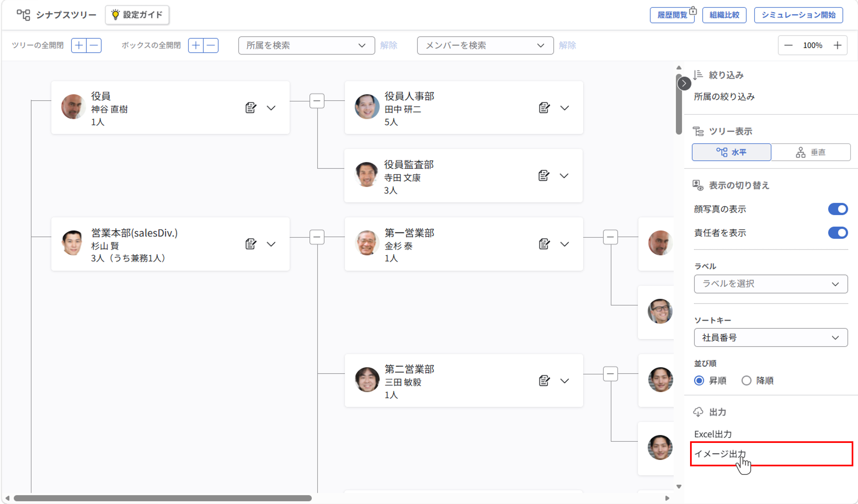The height and width of the screenshot is (504, 858).
Task: Click the scroll right arrow at the bottom
Action: tap(667, 498)
